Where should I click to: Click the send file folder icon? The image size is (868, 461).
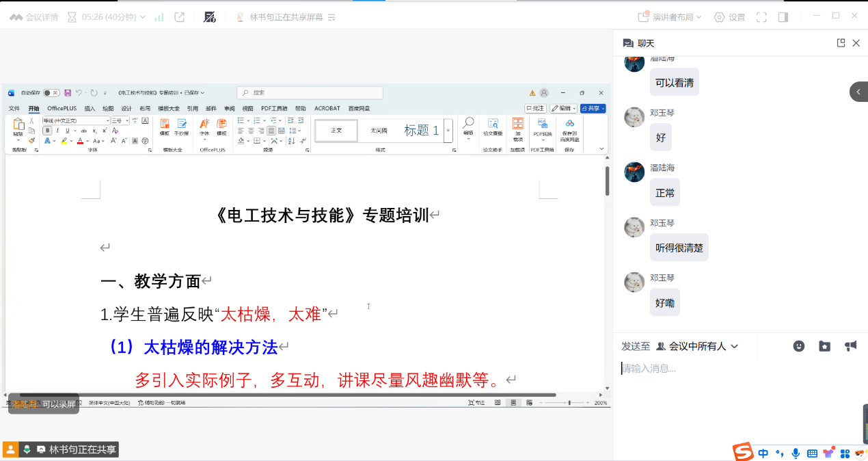click(825, 346)
